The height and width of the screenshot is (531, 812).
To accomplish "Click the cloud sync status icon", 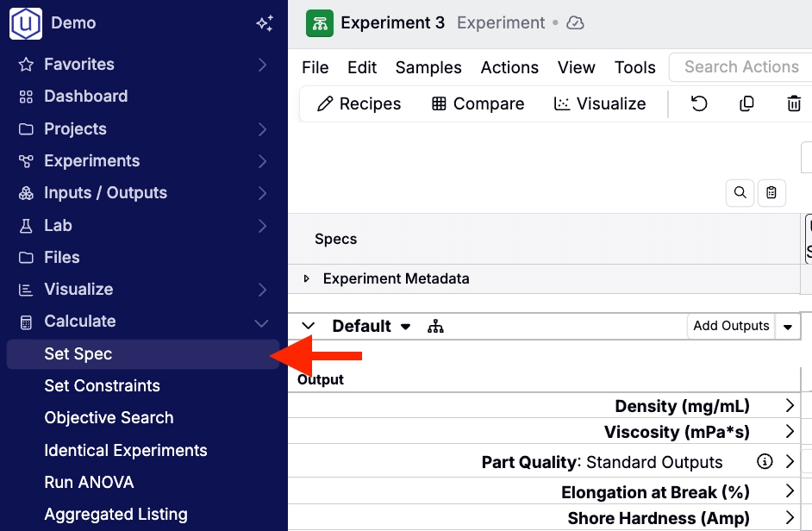I will [576, 23].
